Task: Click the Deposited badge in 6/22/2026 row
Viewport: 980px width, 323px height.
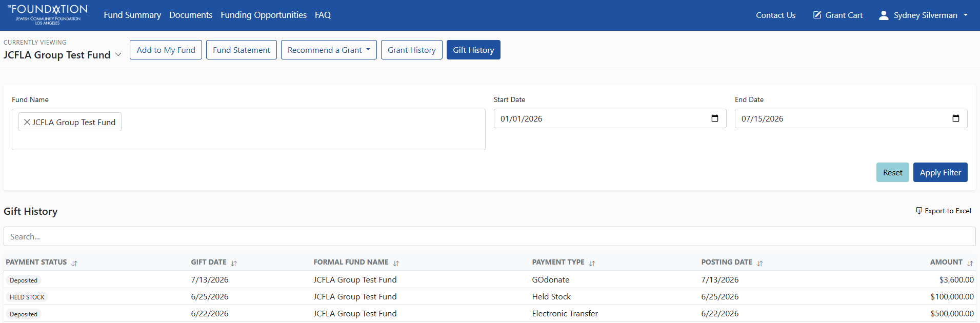Action: point(24,314)
